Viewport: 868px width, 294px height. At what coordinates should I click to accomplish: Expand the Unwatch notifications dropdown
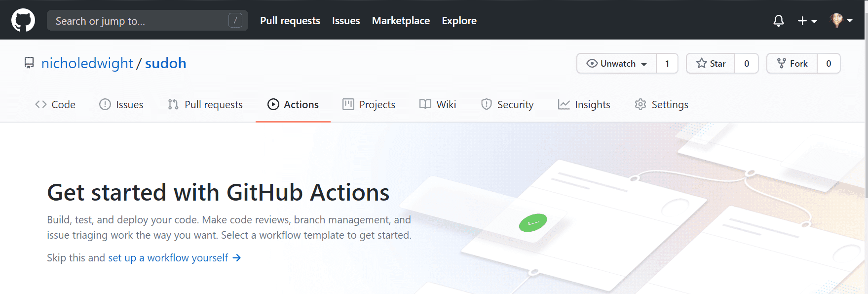617,63
